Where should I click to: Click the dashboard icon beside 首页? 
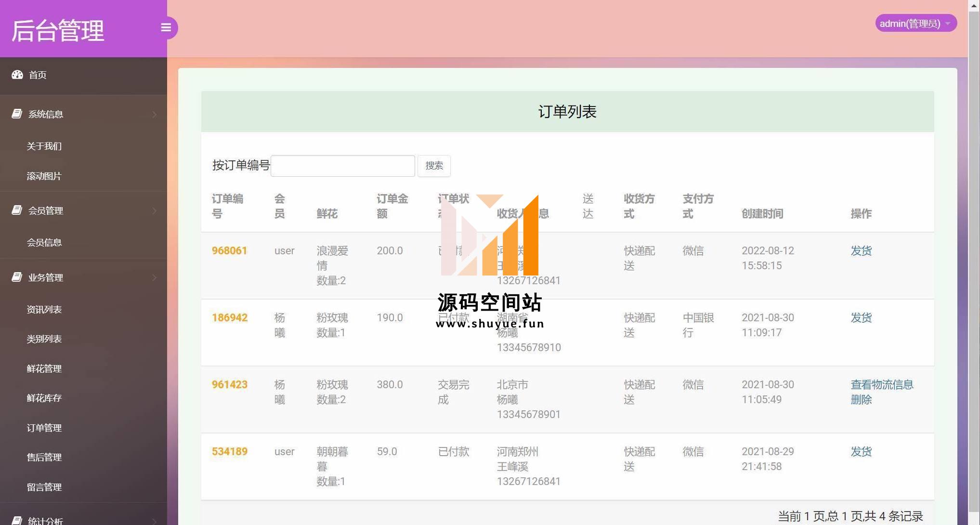click(x=17, y=75)
